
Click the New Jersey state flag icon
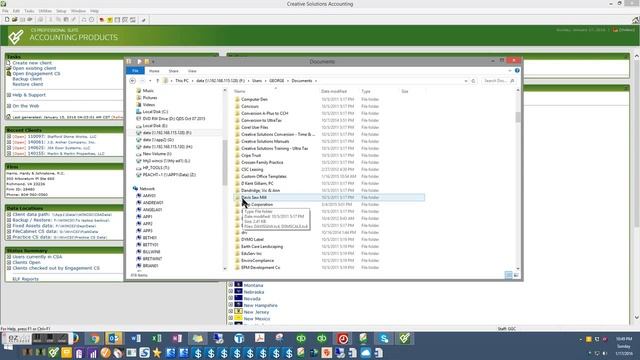pos(238,312)
